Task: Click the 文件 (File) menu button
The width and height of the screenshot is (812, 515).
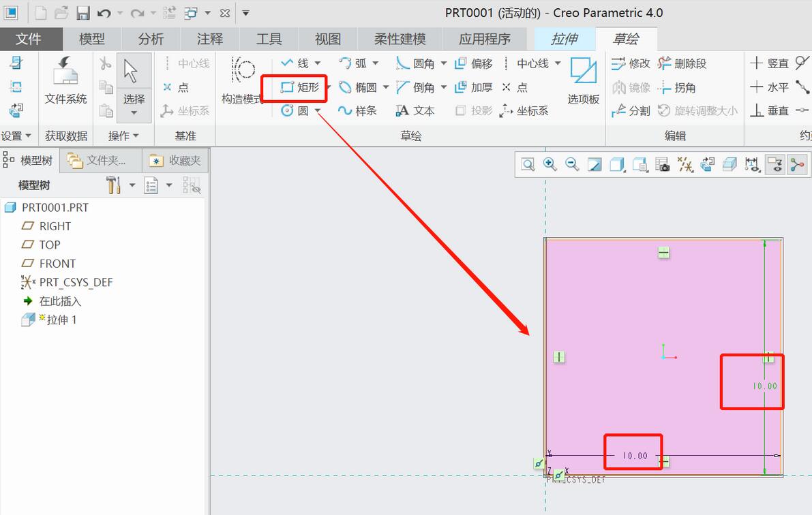Action: point(29,39)
